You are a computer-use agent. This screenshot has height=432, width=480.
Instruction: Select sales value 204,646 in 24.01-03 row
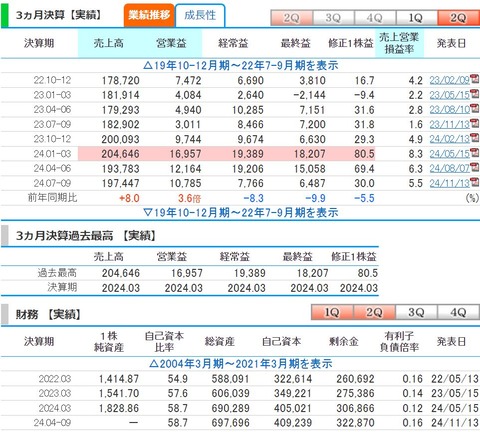point(120,154)
